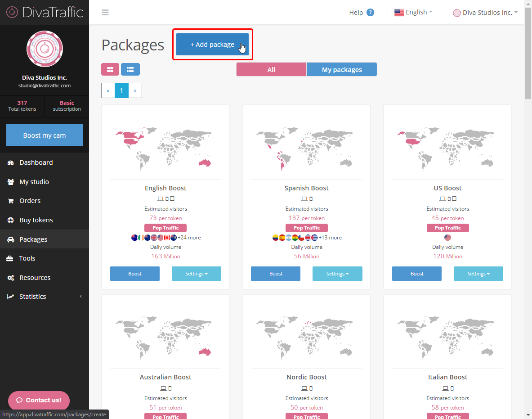
Task: Click the 317 Total tokens counter
Action: 22,106
